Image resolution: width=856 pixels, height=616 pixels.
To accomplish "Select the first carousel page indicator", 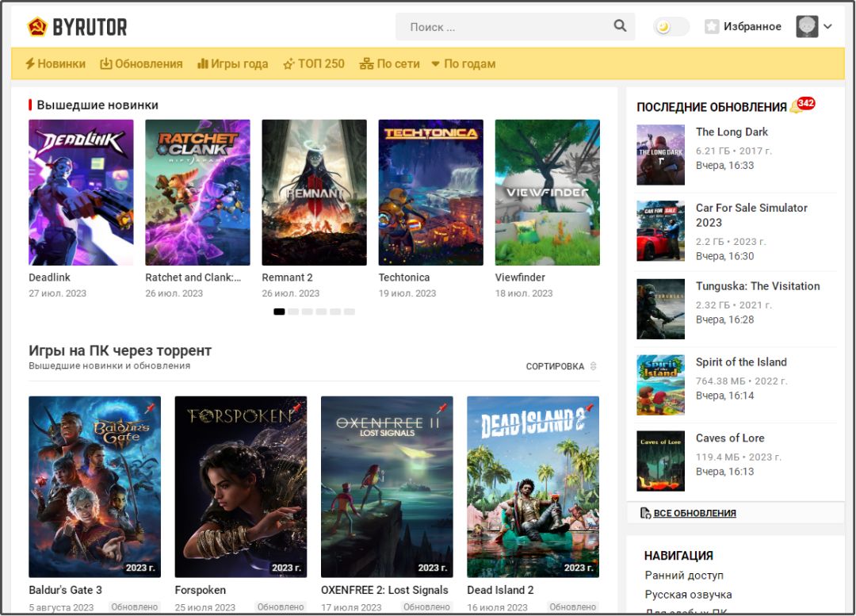I will point(279,312).
